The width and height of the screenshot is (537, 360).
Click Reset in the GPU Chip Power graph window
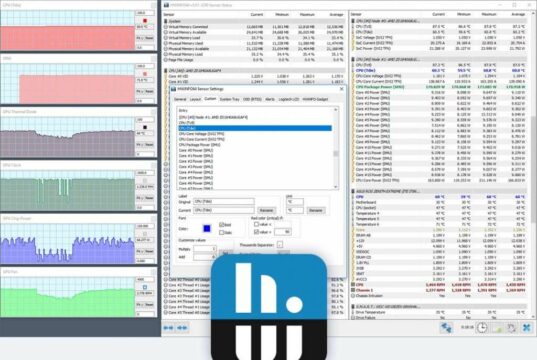149,251
